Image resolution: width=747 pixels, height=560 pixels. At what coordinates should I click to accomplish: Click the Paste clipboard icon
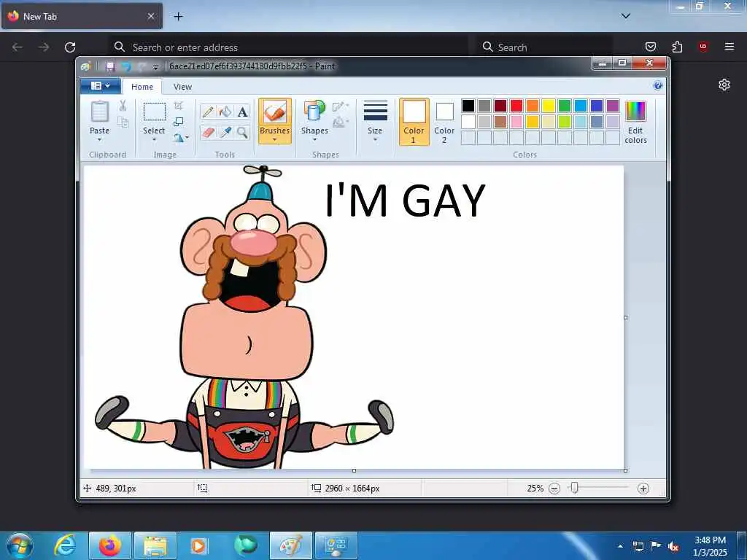[x=99, y=112]
